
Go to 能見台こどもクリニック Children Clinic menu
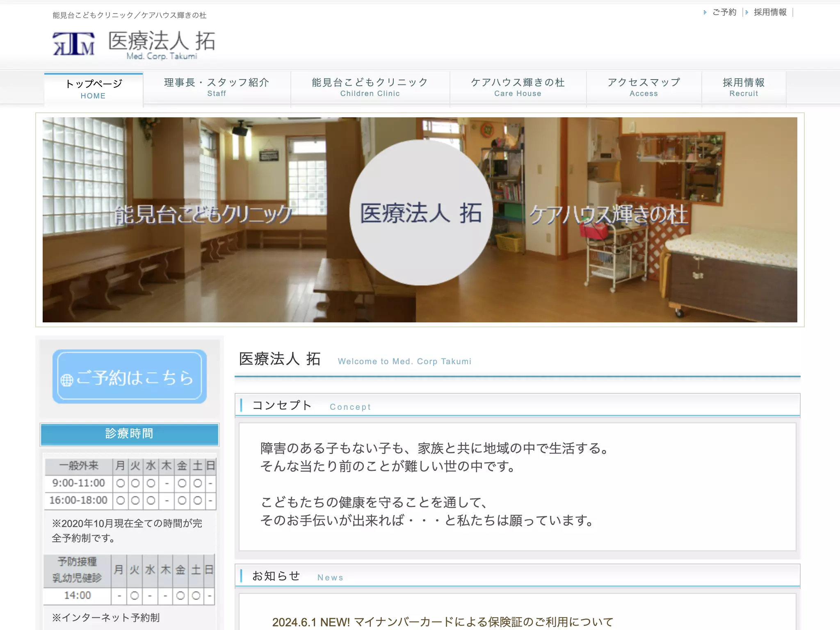click(x=370, y=87)
